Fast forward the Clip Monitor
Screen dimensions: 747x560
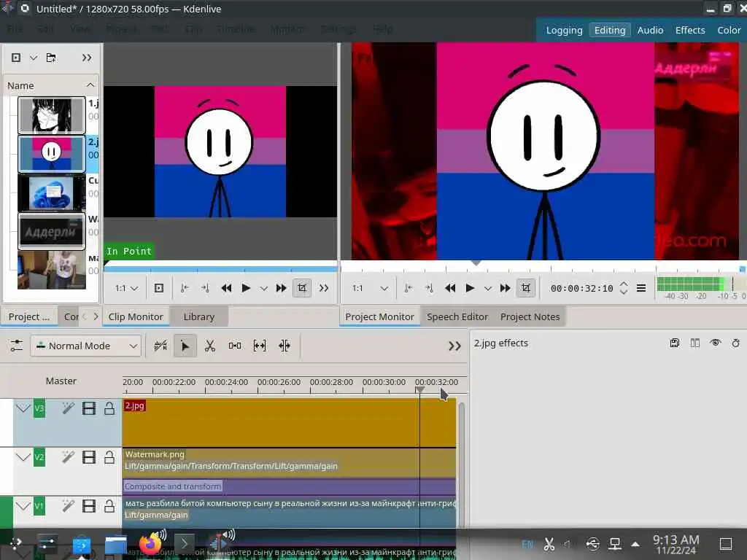pos(281,288)
